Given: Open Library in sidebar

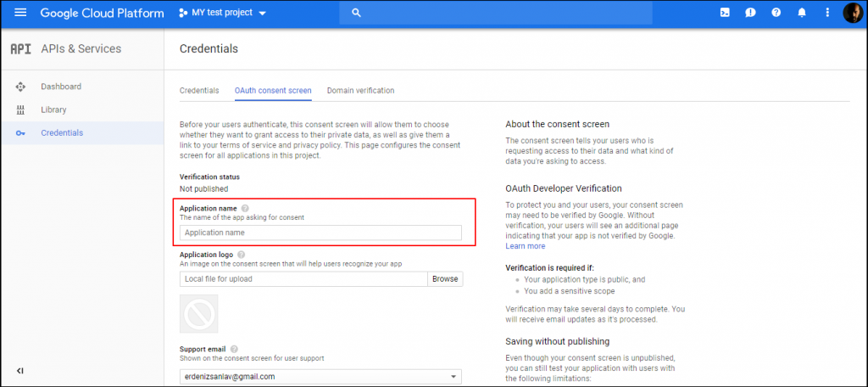Looking at the screenshot, I should click(53, 109).
